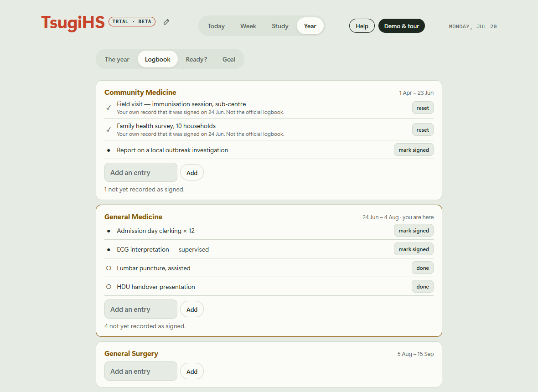This screenshot has width=538, height=392.
Task: Mark ECG interpretation — supervised as signed
Action: pyautogui.click(x=414, y=249)
